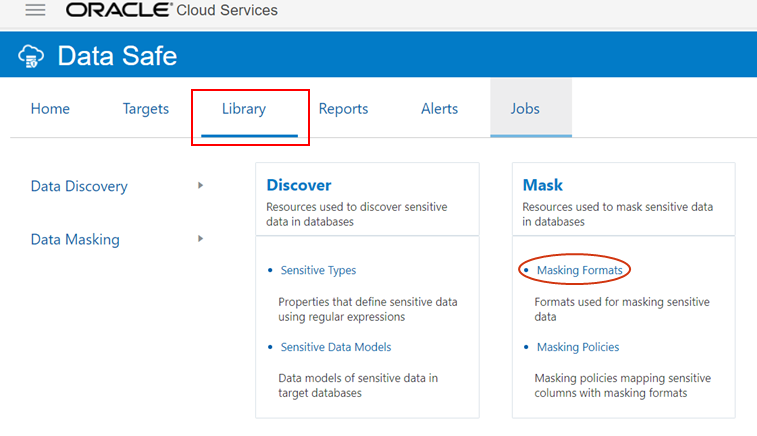Viewport: 757px width, 436px height.
Task: Expand the Data Discovery submenu arrow
Action: pos(201,185)
